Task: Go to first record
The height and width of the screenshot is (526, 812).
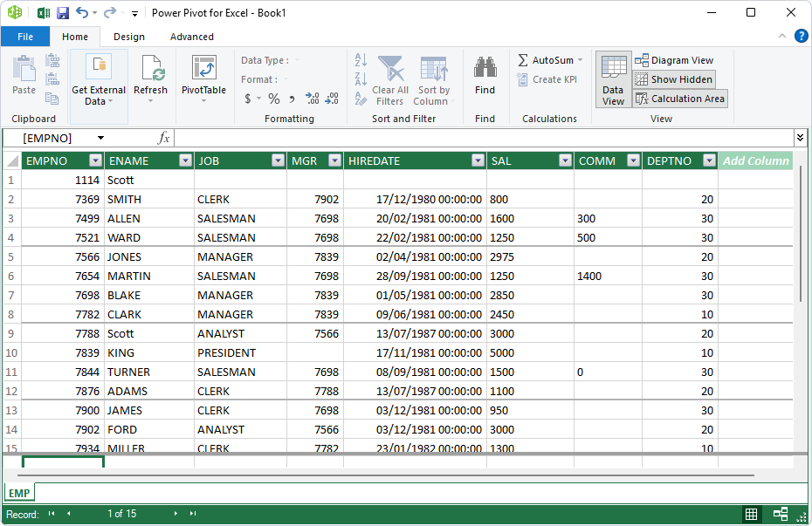Action: [x=52, y=514]
